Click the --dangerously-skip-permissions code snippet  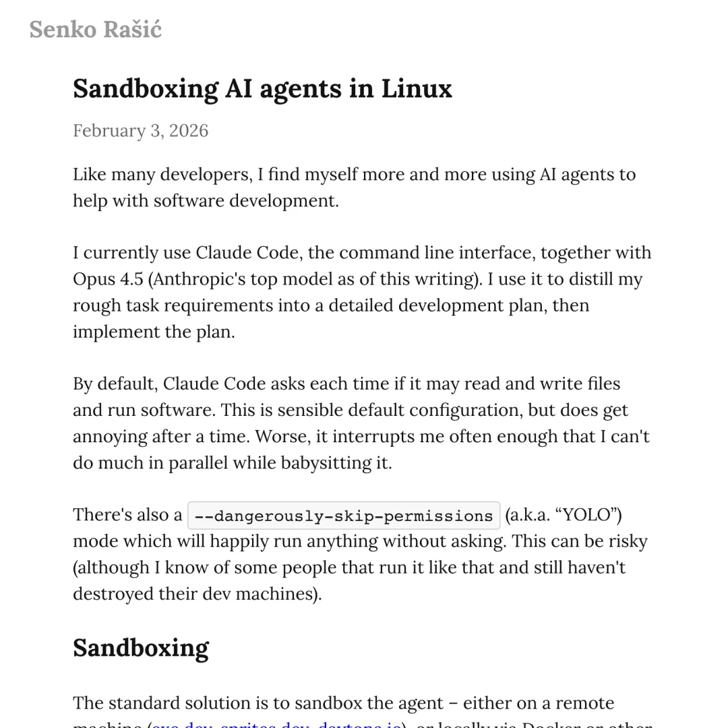(x=343, y=516)
